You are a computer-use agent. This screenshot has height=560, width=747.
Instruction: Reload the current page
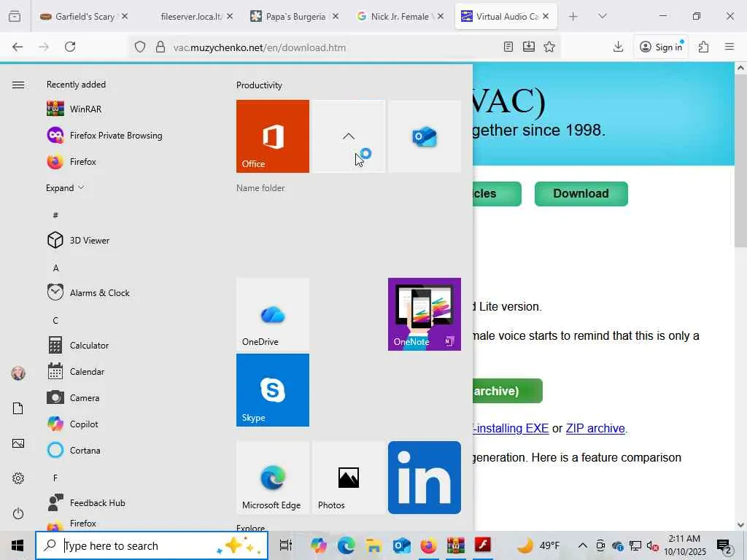(x=70, y=47)
